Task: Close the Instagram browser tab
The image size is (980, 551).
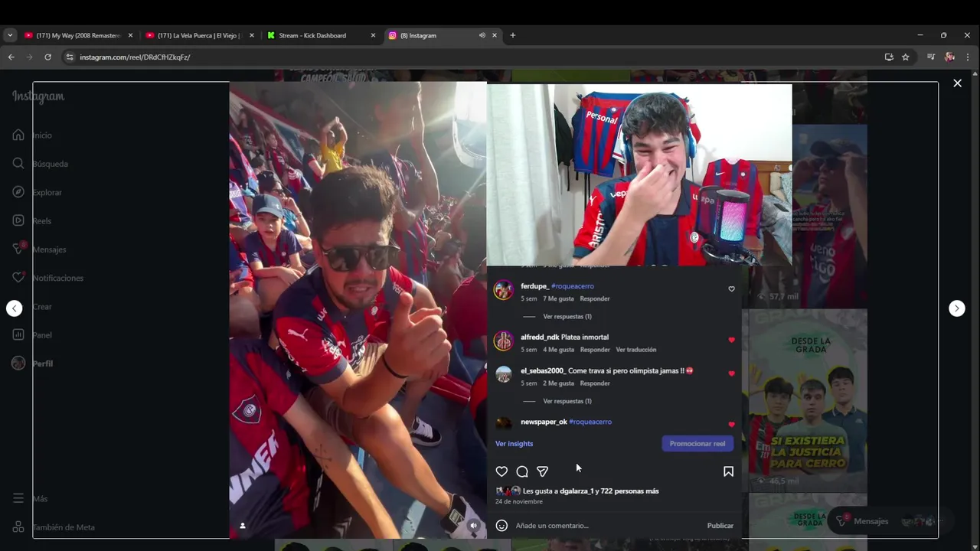Action: point(495,35)
